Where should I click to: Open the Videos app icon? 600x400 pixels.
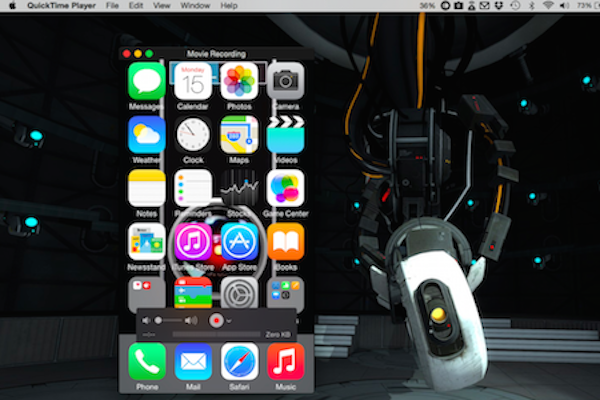285,135
